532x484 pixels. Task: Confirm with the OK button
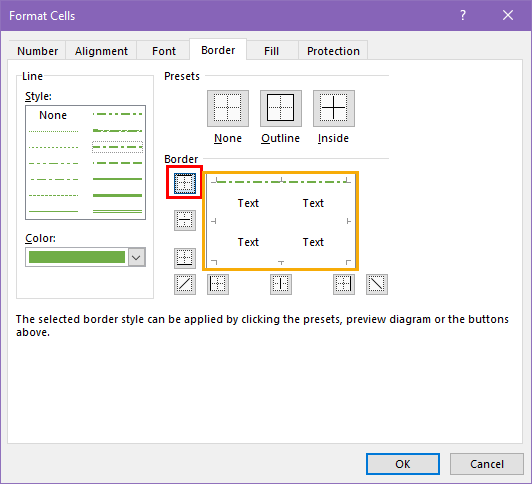click(403, 464)
